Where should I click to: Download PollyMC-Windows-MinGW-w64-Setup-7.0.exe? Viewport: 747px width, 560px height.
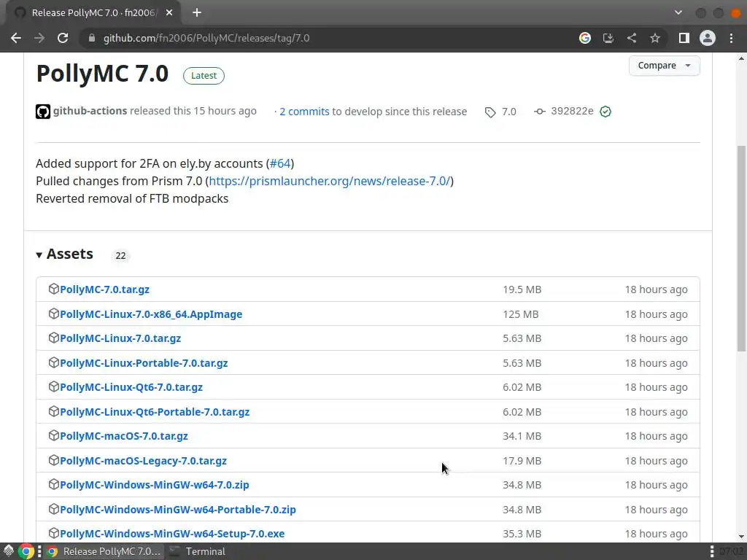172,534
